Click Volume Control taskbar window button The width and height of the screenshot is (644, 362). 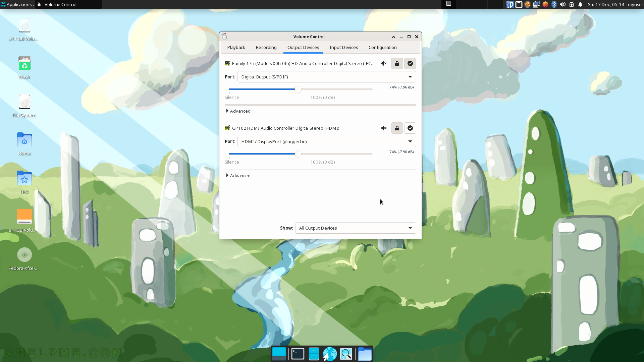click(x=68, y=4)
